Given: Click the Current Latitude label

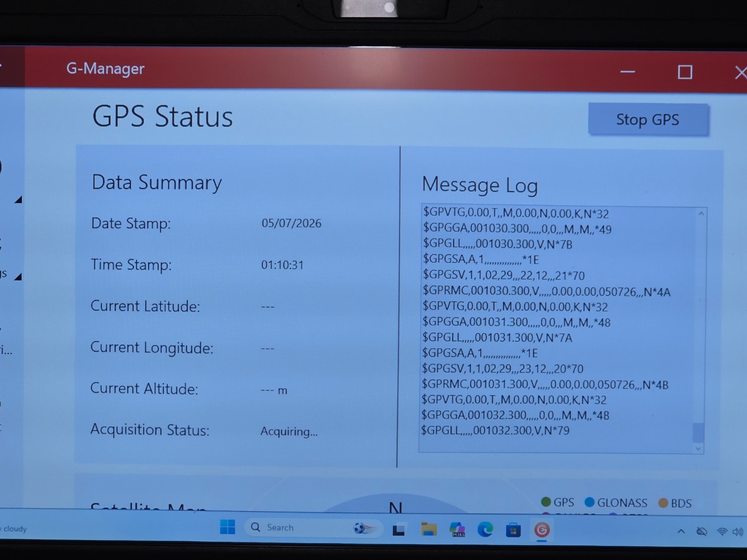Looking at the screenshot, I should [x=145, y=307].
